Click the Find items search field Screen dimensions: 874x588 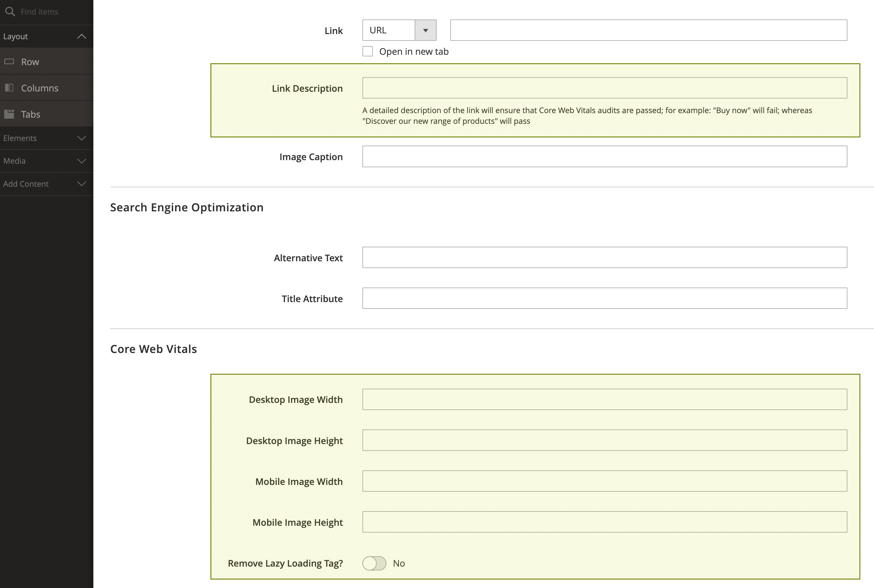tap(53, 12)
